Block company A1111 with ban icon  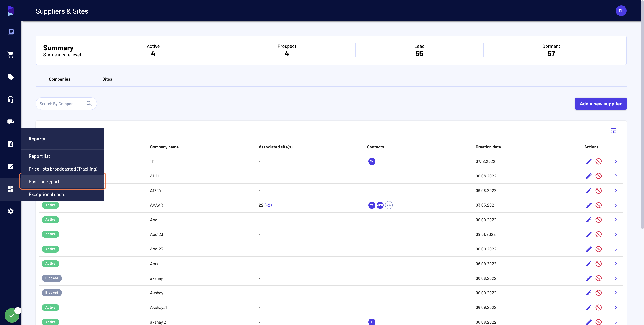coord(598,176)
